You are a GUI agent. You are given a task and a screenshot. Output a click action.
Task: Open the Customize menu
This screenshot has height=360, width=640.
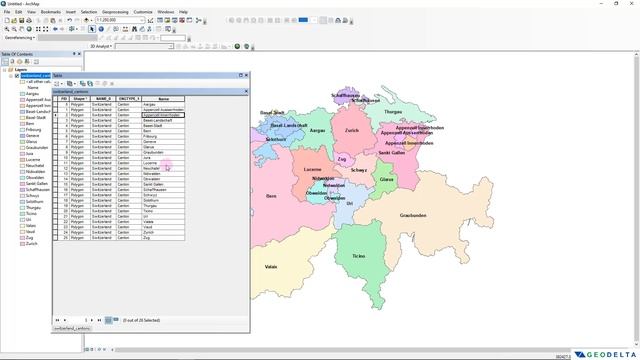(143, 12)
